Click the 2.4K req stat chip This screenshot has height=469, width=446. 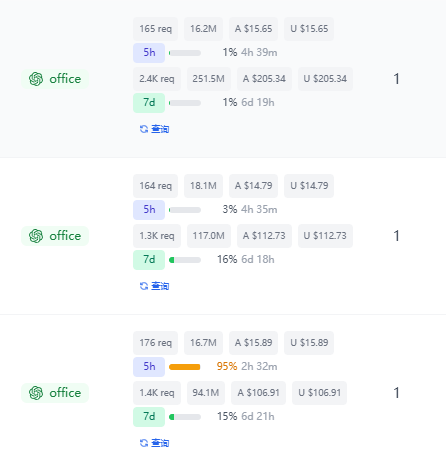[x=157, y=79]
